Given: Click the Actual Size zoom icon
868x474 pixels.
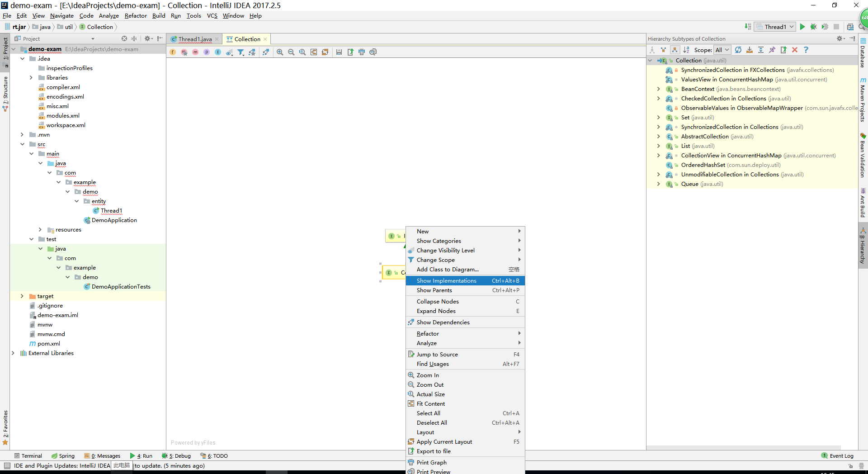Looking at the screenshot, I should coord(302,52).
